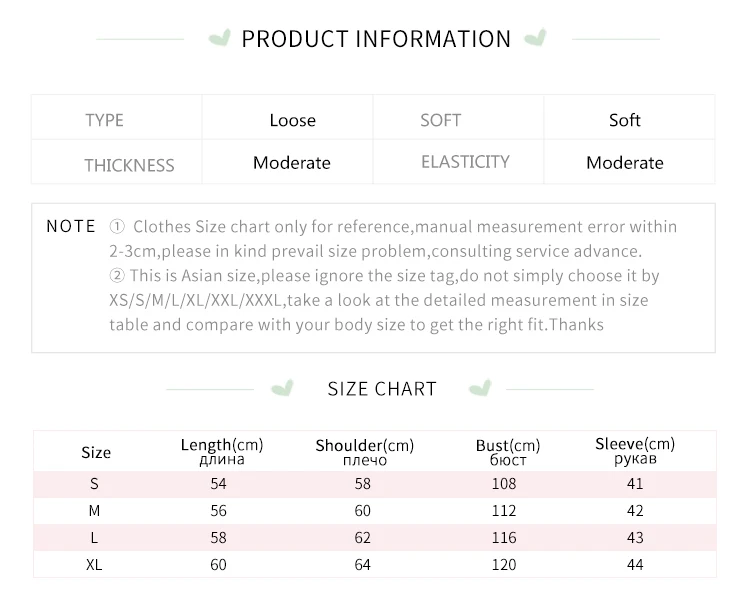Click the green heart right of SIZE CHART
The height and width of the screenshot is (594, 750).
point(480,388)
